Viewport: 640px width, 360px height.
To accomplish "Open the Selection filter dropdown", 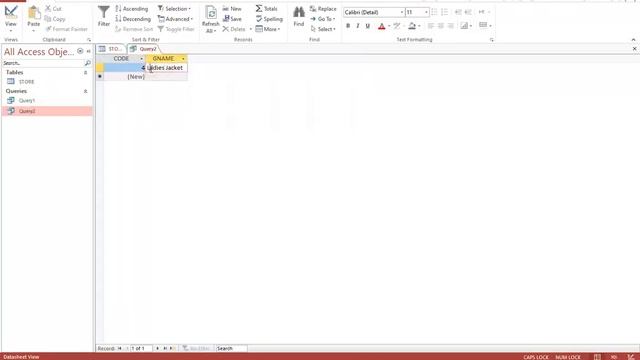I will [174, 9].
